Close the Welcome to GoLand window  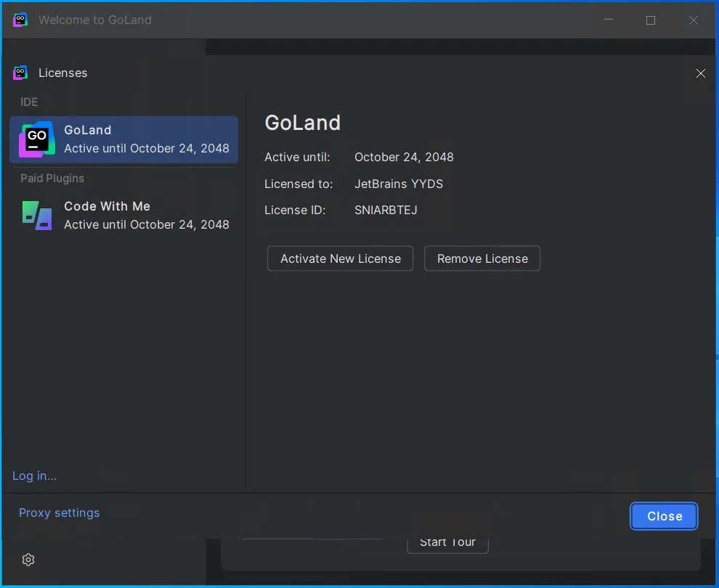(694, 20)
